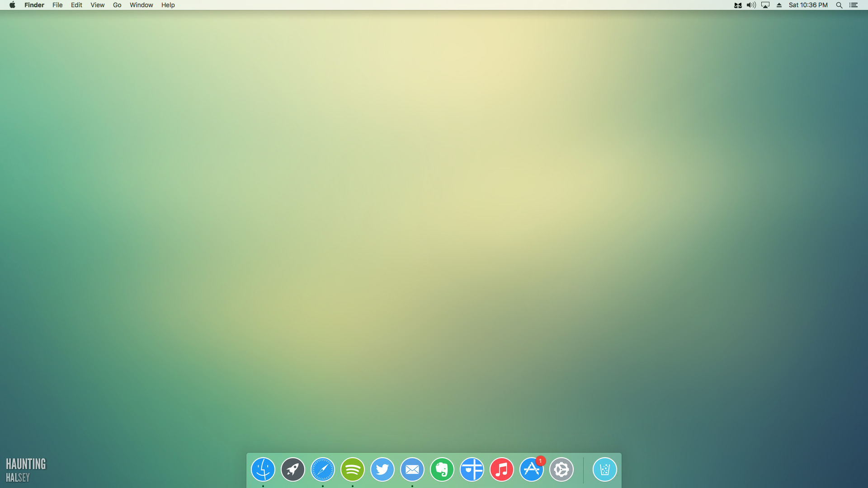Viewport: 868px width, 488px height.
Task: Click the volume icon in menu bar
Action: [x=751, y=5]
